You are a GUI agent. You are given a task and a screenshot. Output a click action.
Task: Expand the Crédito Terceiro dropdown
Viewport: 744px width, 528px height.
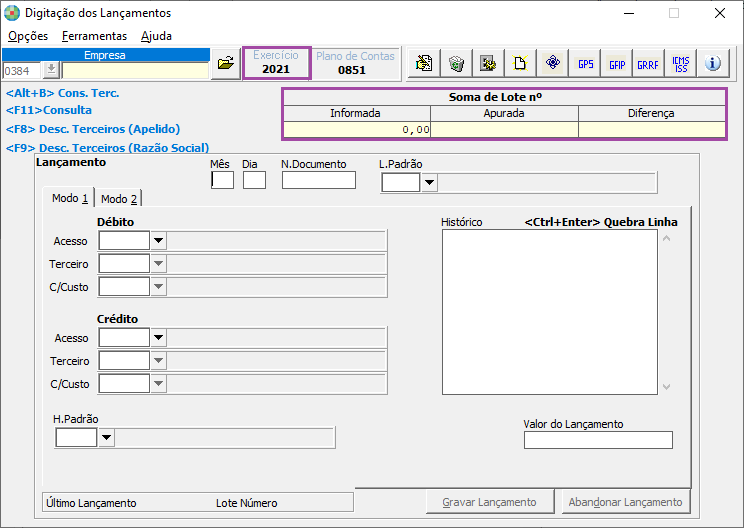pyautogui.click(x=158, y=361)
